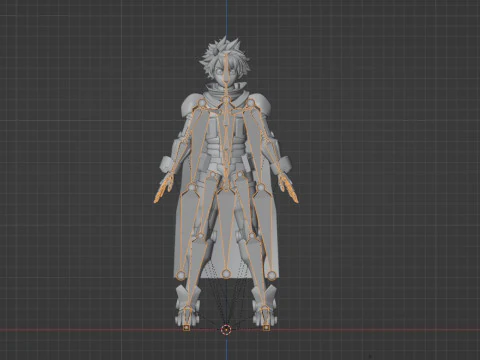The width and height of the screenshot is (480, 360).
Task: Select the square foot control bone under the right-side boot
Action: 266,328
